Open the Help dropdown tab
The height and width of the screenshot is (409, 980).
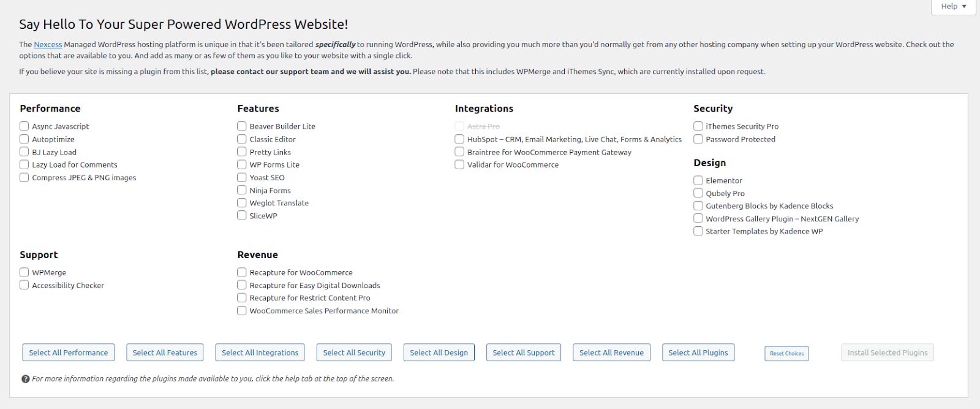click(x=953, y=7)
